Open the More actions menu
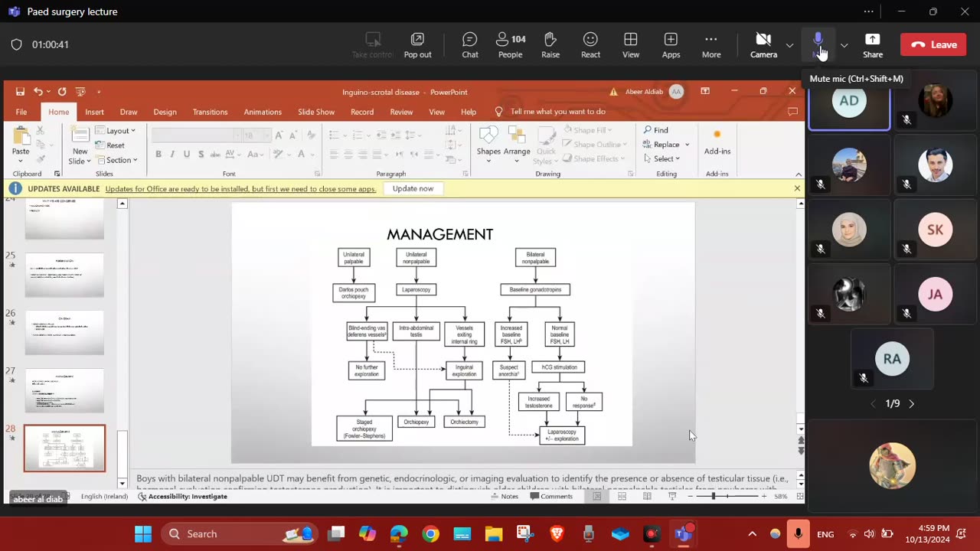The width and height of the screenshot is (980, 551). point(711,45)
